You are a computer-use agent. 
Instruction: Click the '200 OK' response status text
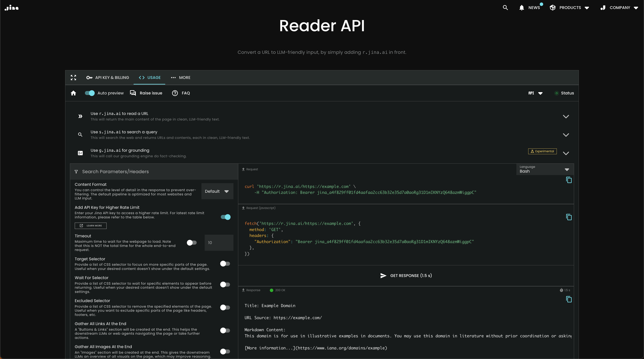tap(280, 290)
